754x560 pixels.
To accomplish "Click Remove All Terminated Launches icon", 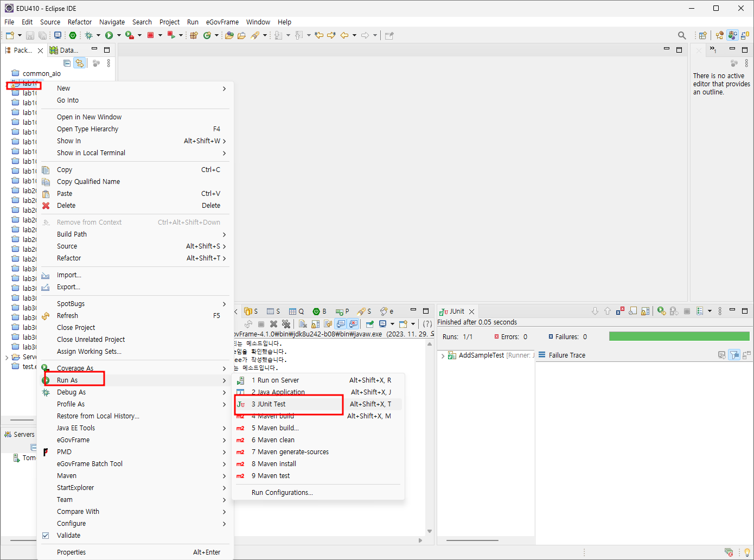I will click(286, 324).
